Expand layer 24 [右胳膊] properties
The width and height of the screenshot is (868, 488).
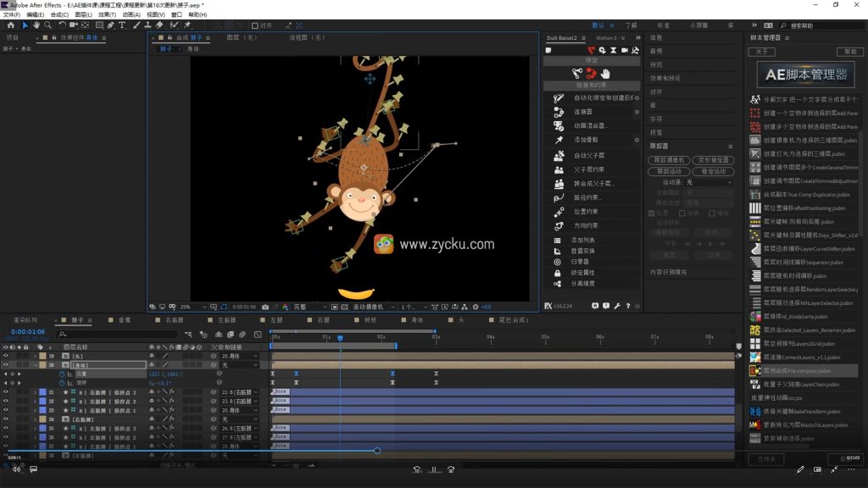coord(36,419)
